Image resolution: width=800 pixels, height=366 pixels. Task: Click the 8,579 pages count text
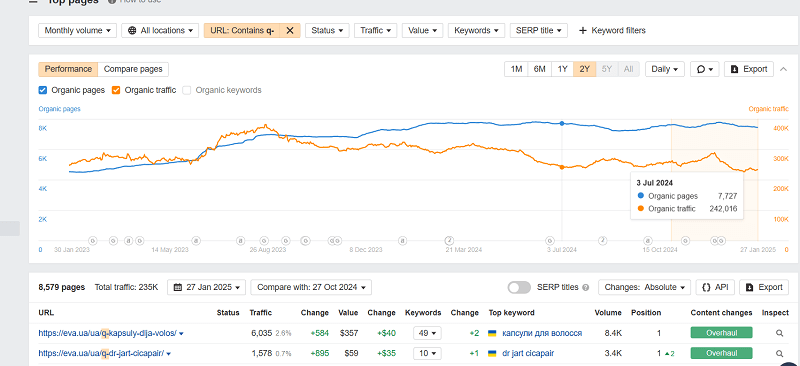[x=62, y=287]
